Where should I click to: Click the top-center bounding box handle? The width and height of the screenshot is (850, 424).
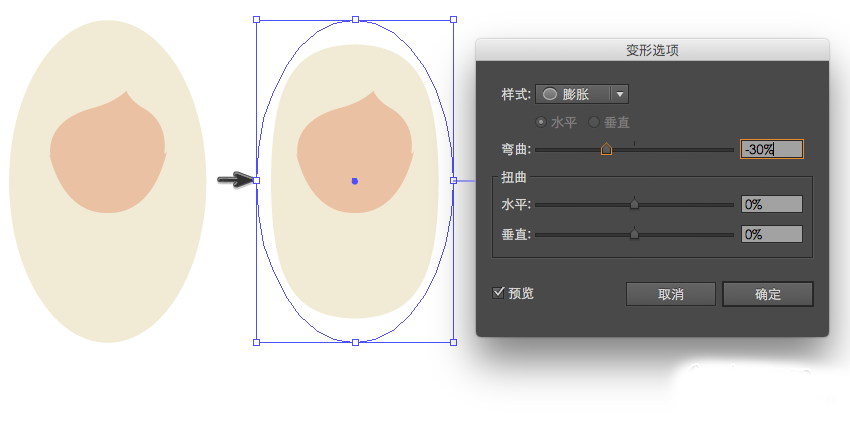[356, 20]
